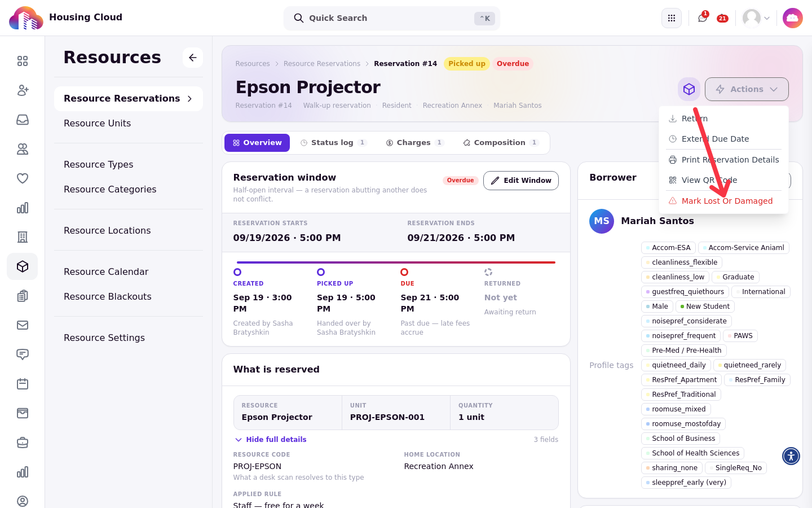Screen dimensions: 812x508
Task: Expand the Resource Reservations sidebar section
Action: coord(129,99)
